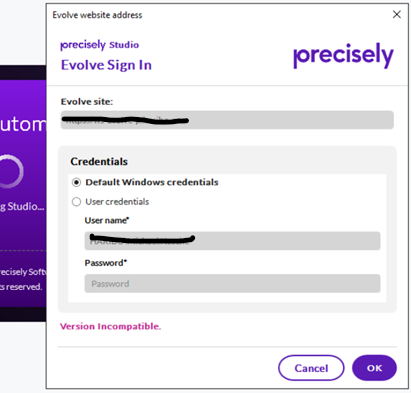
Task: Cancel the Evolve sign in
Action: 311,368
